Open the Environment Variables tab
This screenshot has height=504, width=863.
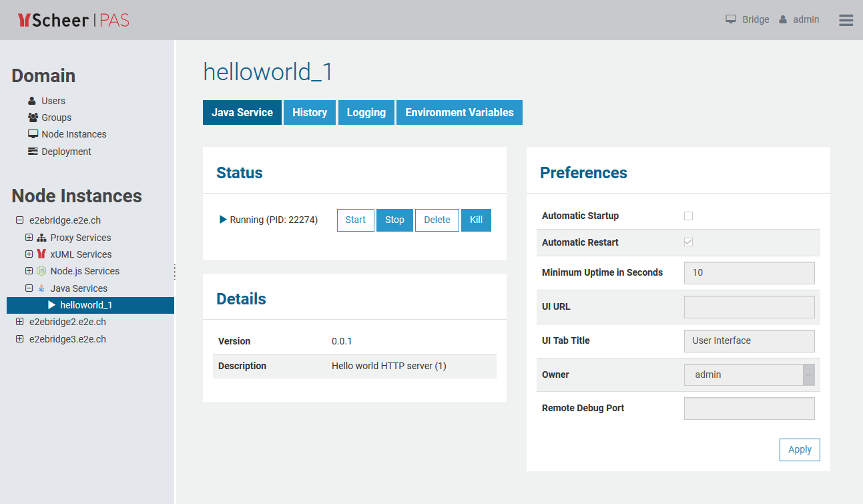(459, 112)
